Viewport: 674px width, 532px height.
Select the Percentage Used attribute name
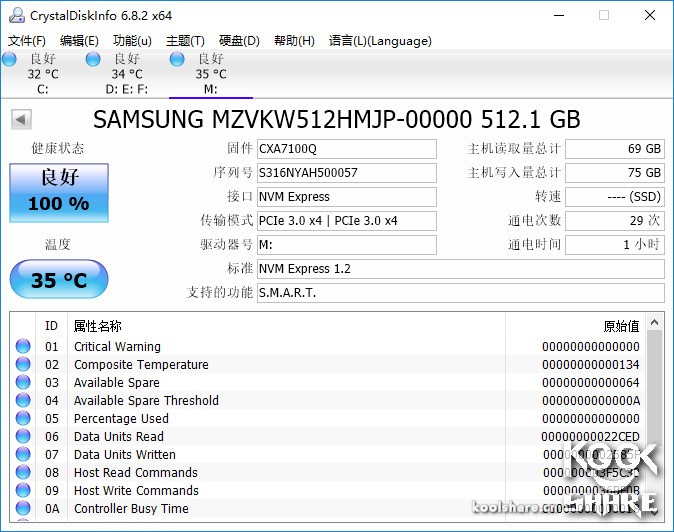coord(121,419)
